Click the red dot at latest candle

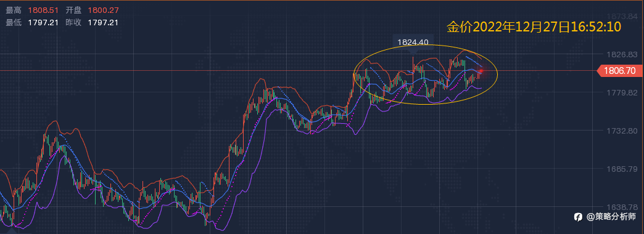482,71
